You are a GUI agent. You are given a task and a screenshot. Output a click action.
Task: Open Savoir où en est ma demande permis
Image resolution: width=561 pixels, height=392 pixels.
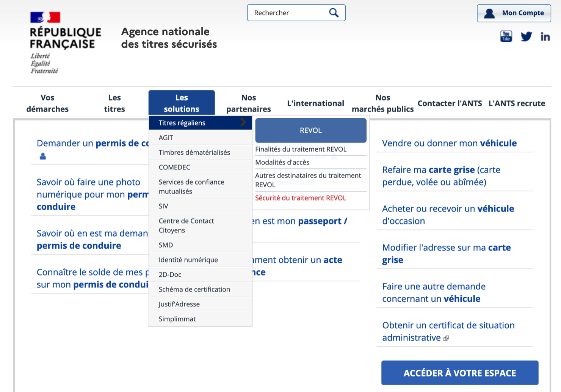(x=93, y=239)
